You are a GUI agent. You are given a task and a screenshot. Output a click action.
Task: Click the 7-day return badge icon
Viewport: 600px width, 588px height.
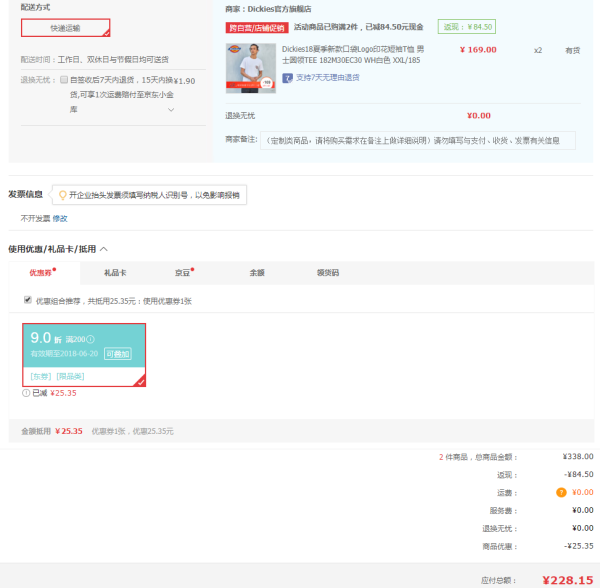coord(287,78)
